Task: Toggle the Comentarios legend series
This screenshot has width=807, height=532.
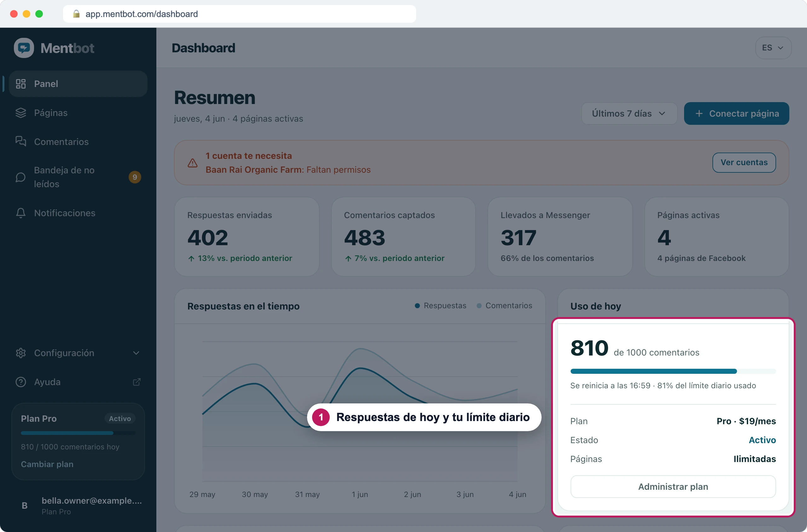Action: 504,306
